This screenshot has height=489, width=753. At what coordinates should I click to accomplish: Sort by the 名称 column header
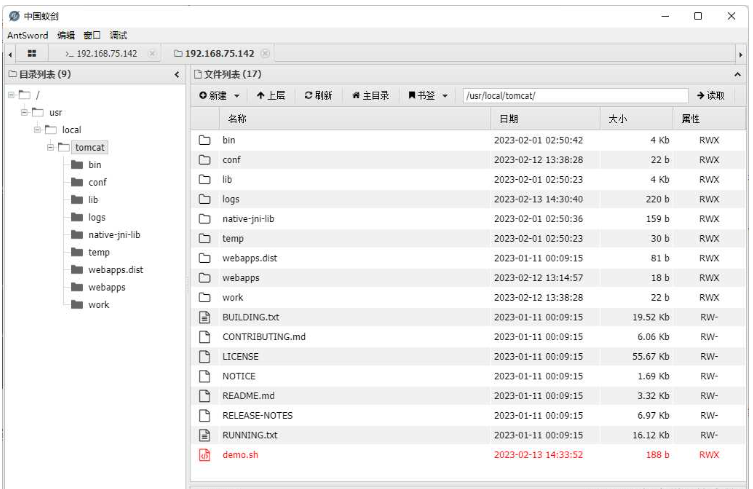(355, 119)
